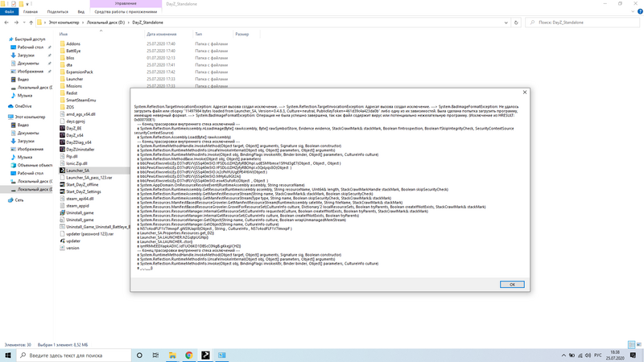
Task: Close the exception dialog with X
Action: (x=525, y=93)
